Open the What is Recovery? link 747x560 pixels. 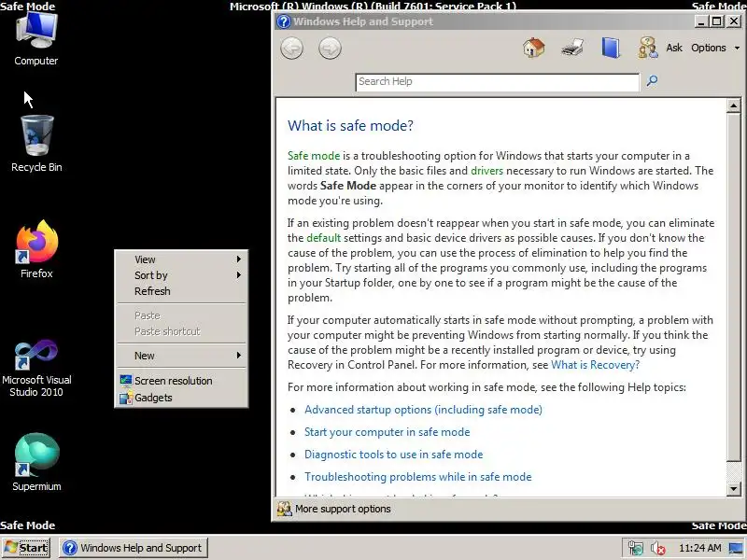595,365
